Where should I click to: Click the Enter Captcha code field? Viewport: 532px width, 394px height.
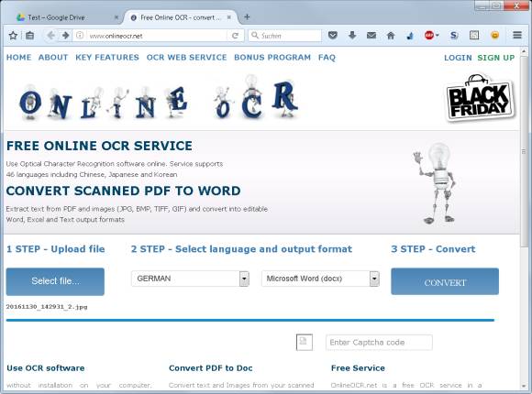tap(379, 343)
